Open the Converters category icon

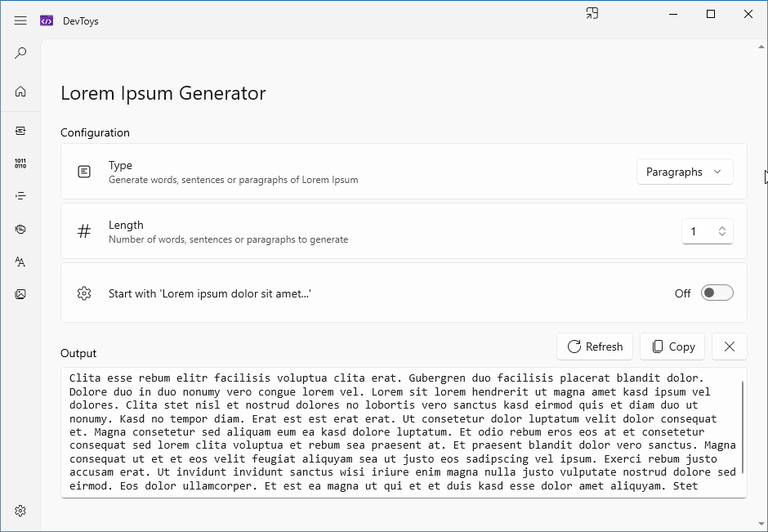click(x=20, y=131)
